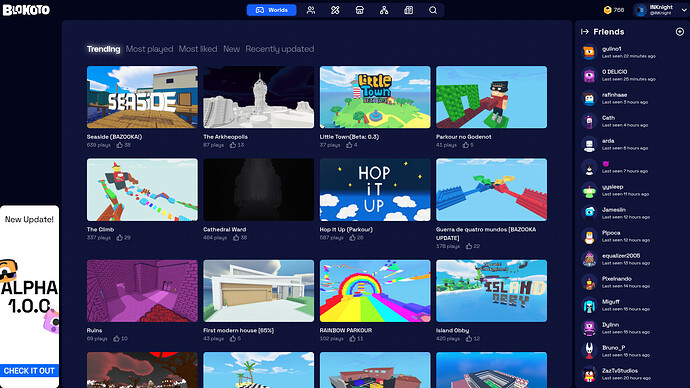The image size is (690, 388).
Task: Select the Worlds tab in top navigation
Action: click(x=272, y=10)
